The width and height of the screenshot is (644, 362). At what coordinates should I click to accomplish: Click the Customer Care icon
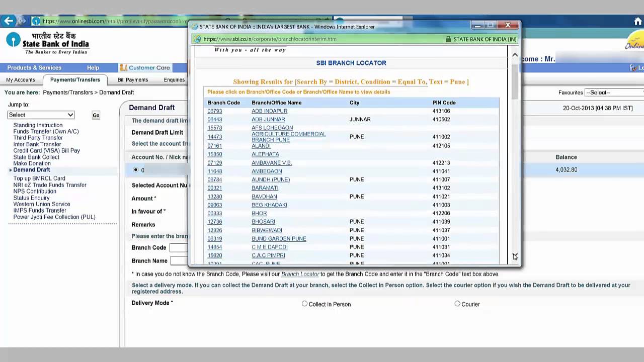coord(123,67)
